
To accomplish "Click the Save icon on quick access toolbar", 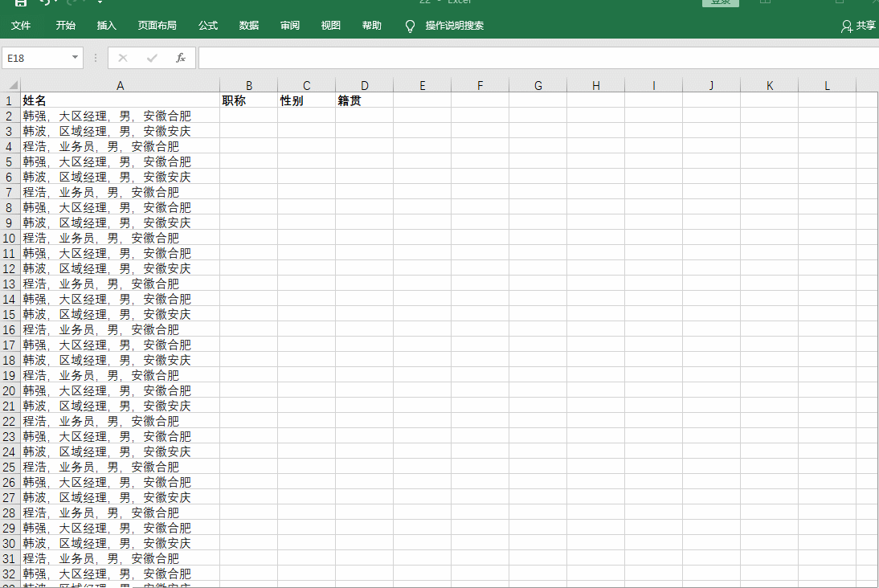I will coord(22,3).
